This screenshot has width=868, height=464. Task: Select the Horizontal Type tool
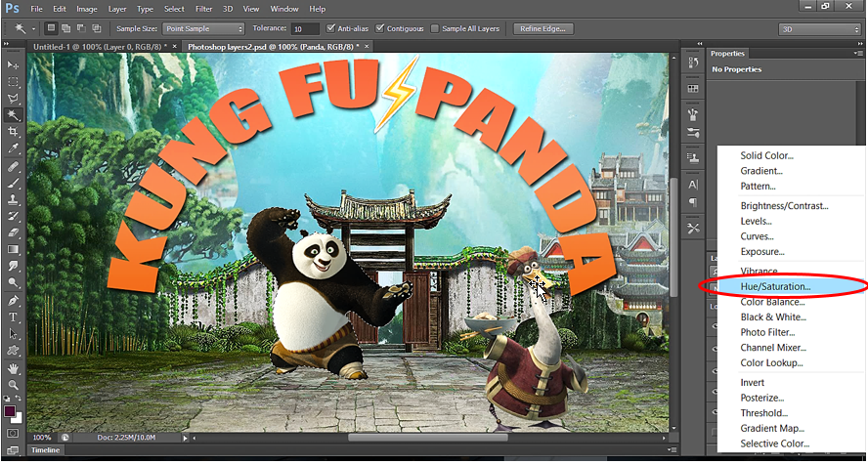click(x=13, y=317)
